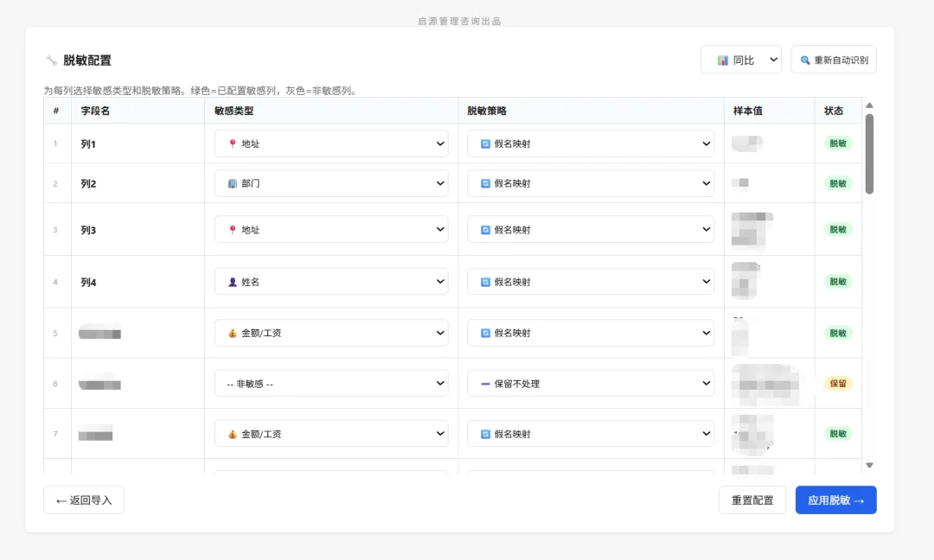Open row 5 脱敏策略 dropdown

click(x=591, y=334)
